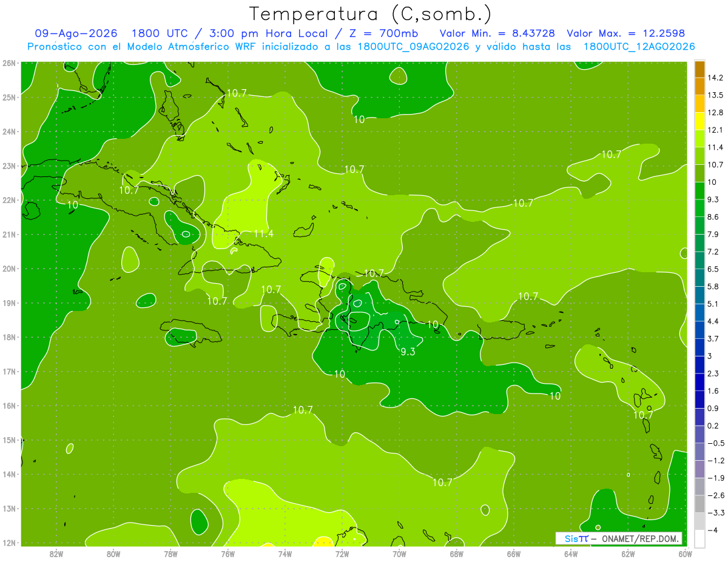728x562 pixels.
Task: Pick the white swatch below -4
Action: tap(699, 538)
